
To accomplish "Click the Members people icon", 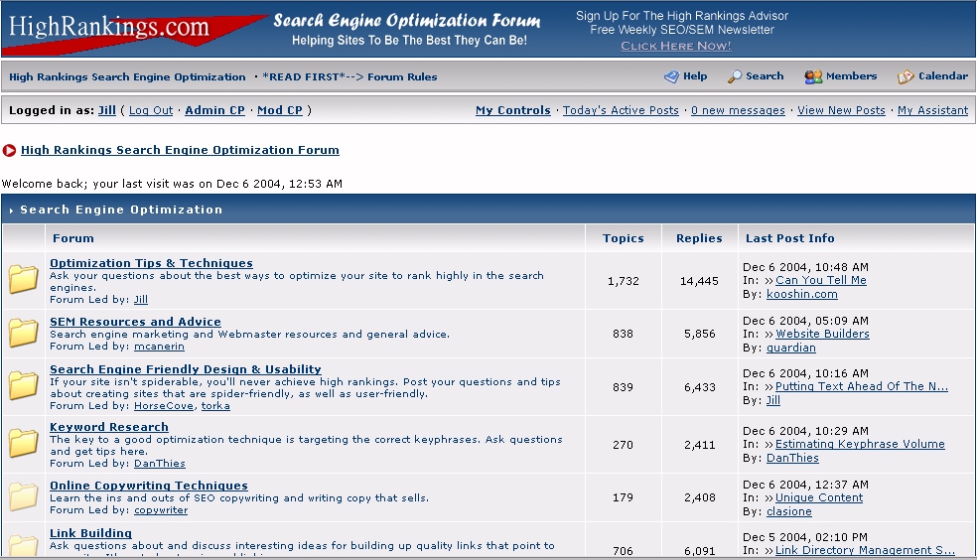I will [x=812, y=76].
